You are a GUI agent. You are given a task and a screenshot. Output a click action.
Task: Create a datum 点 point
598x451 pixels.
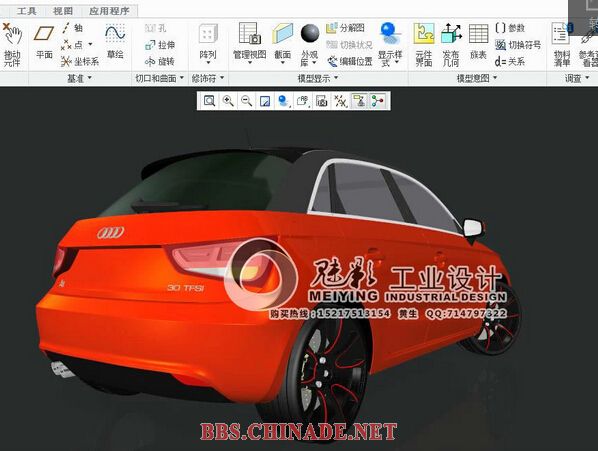pyautogui.click(x=72, y=45)
